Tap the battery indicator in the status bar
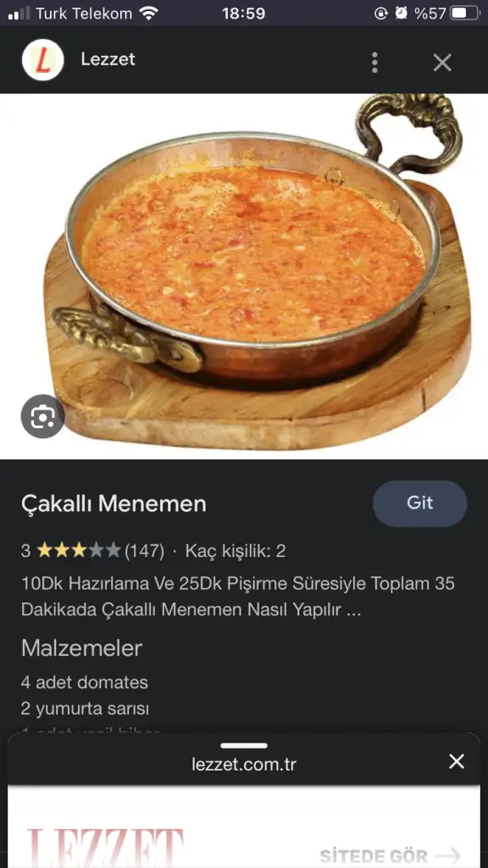This screenshot has height=868, width=488. pyautogui.click(x=465, y=14)
